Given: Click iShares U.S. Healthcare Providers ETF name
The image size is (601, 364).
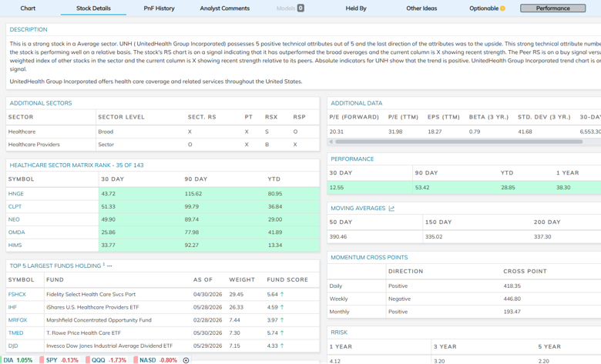Looking at the screenshot, I should [92, 307].
